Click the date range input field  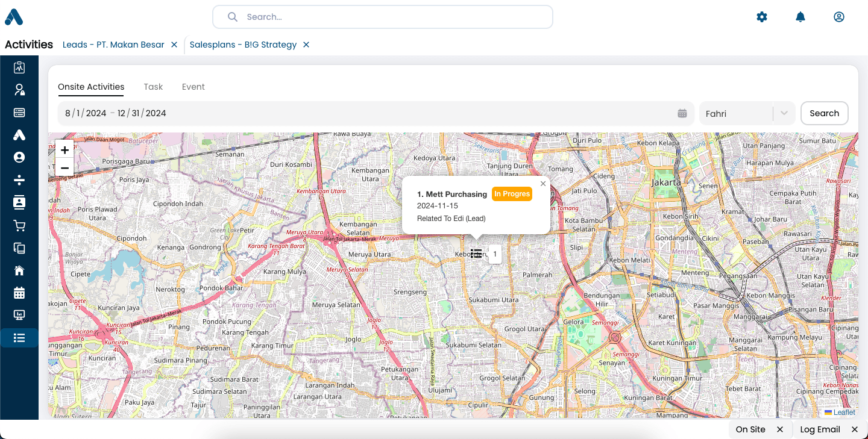click(x=376, y=113)
